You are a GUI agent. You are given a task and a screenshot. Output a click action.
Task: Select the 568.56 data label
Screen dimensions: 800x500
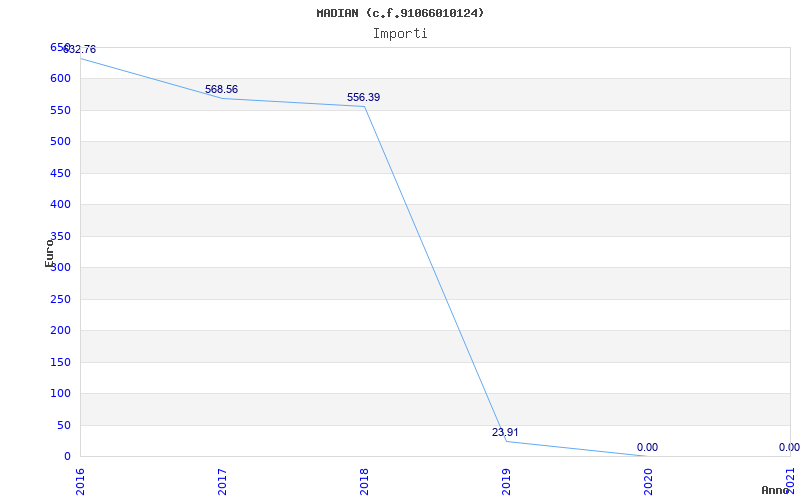(x=221, y=89)
